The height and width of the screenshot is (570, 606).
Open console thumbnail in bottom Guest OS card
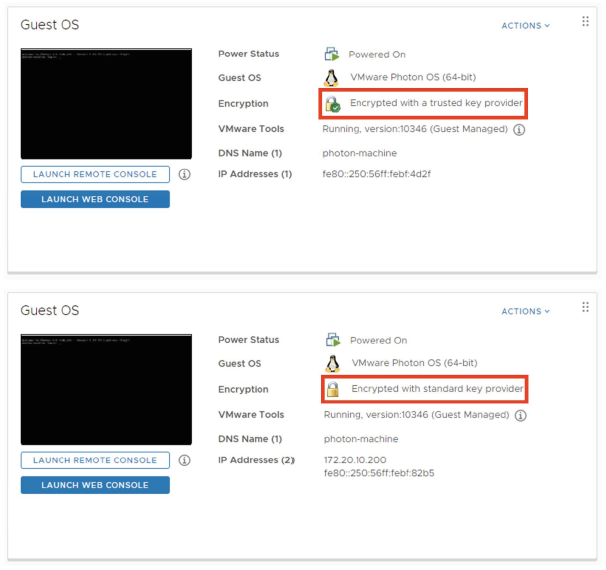coord(106,390)
